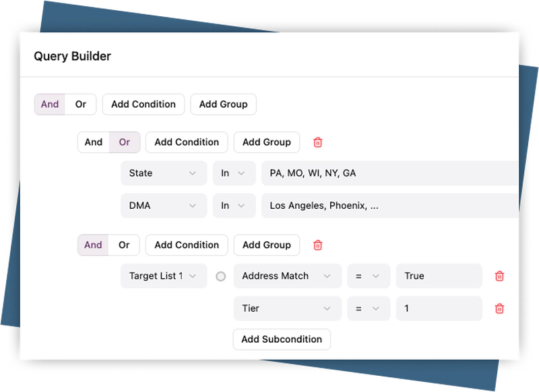Viewport: 539px width, 392px height.
Task: Open the State field dropdown
Action: tap(164, 173)
